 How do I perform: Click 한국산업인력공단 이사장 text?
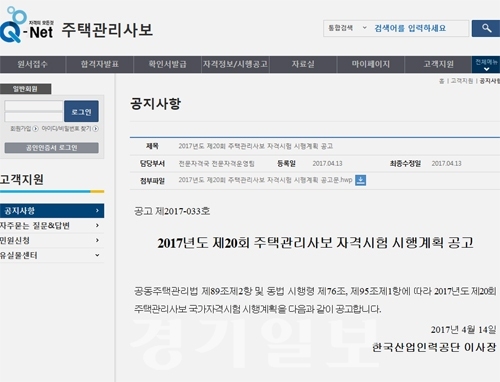pos(434,347)
